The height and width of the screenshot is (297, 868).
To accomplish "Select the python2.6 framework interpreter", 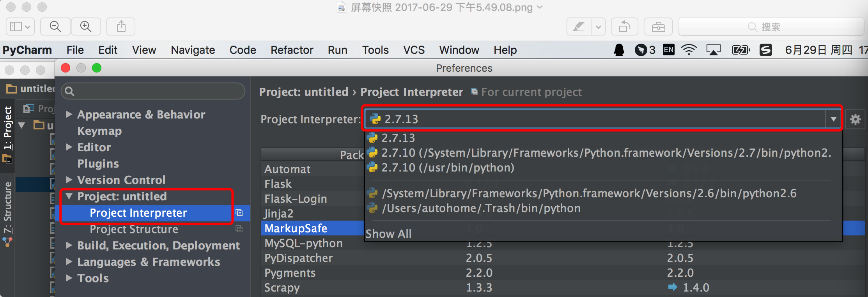I will (x=603, y=193).
